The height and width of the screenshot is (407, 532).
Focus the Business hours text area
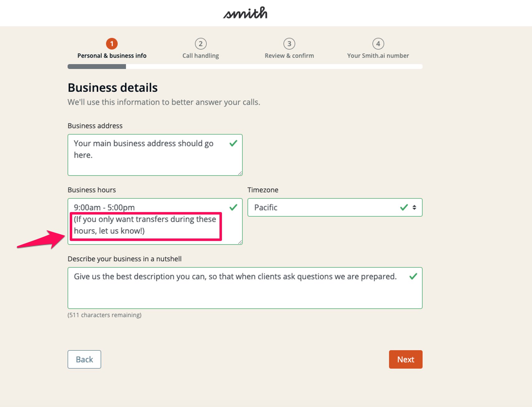click(x=155, y=221)
